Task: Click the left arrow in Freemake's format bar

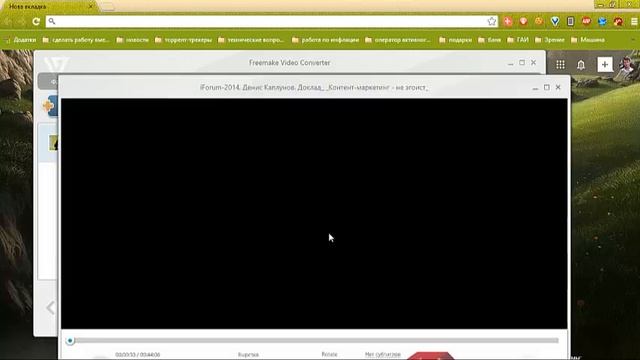Action: (x=51, y=308)
